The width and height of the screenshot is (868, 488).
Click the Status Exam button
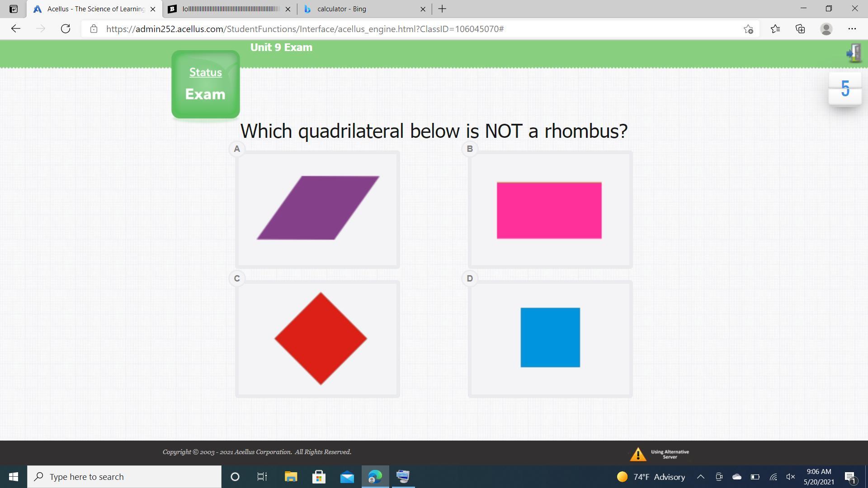(205, 84)
